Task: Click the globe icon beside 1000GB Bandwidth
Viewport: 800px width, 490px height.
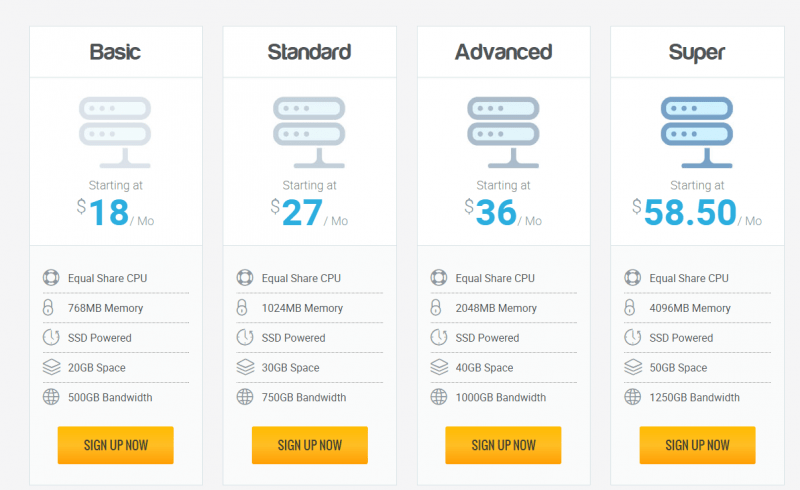Action: (439, 397)
